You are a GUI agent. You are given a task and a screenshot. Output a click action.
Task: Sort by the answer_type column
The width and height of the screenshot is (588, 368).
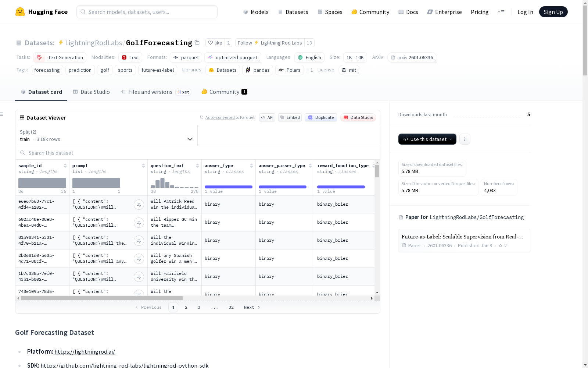click(251, 166)
